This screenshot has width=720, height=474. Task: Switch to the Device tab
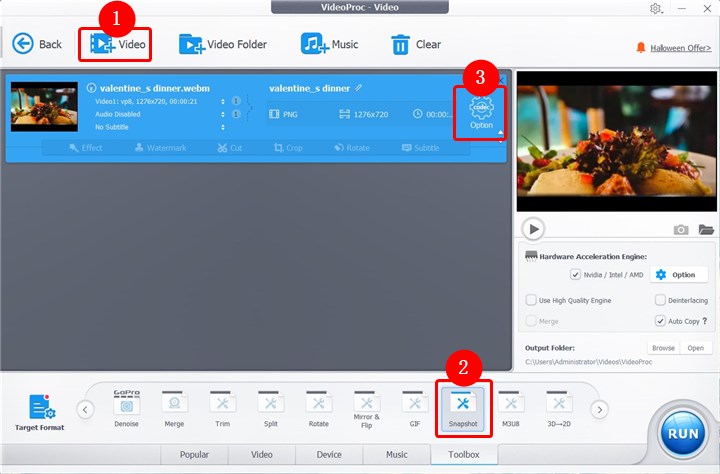329,454
